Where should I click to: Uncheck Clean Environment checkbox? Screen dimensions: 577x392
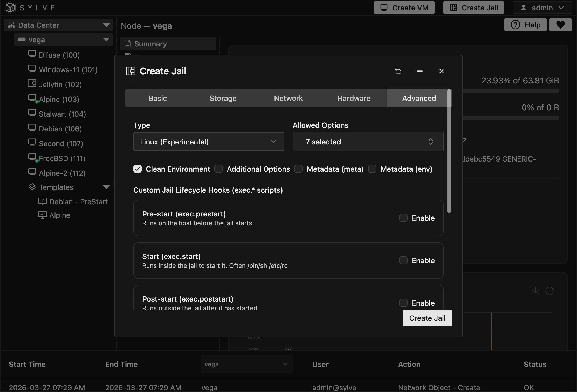pos(138,169)
